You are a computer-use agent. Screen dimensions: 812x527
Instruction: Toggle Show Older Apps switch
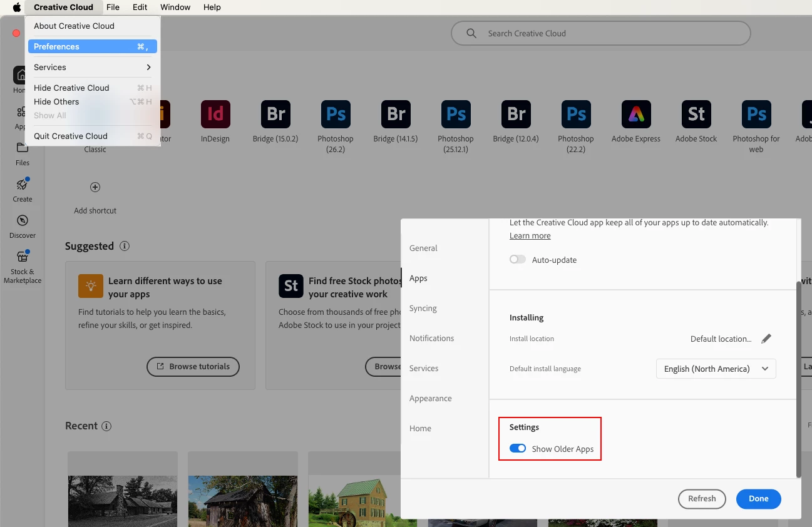click(518, 448)
